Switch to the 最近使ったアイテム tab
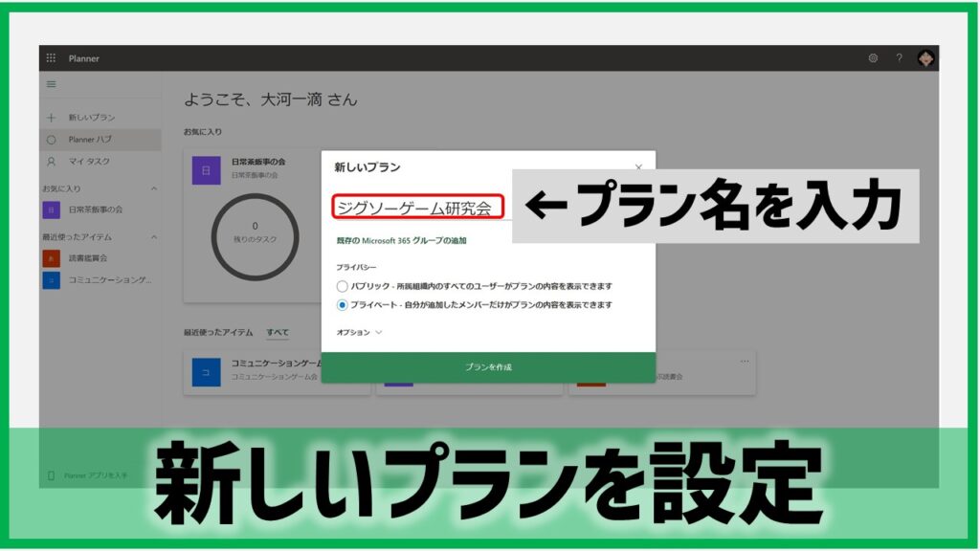The height and width of the screenshot is (551, 980). click(218, 332)
